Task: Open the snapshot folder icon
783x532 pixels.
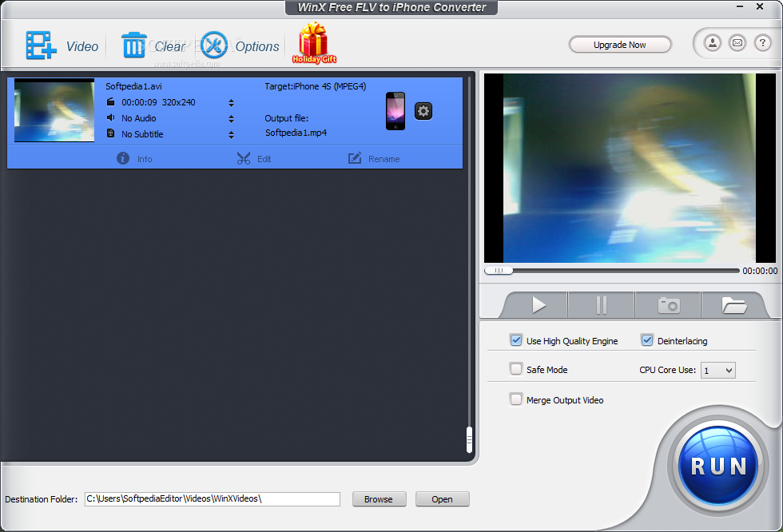Action: [734, 305]
